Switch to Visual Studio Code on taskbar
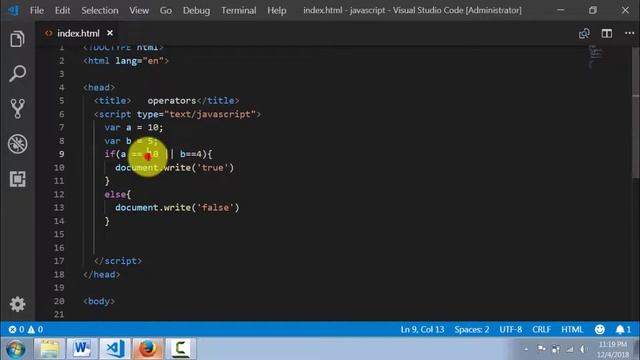Viewport: 640px width, 360px height. click(115, 349)
